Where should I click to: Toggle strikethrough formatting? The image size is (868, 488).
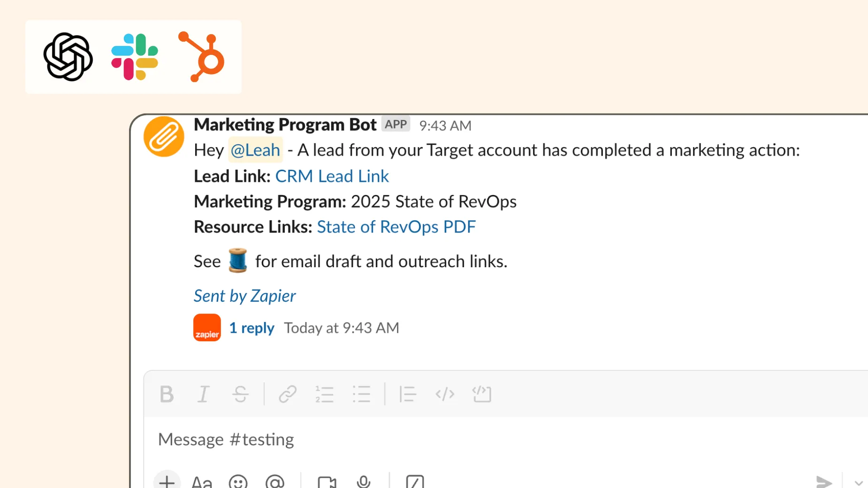(240, 394)
